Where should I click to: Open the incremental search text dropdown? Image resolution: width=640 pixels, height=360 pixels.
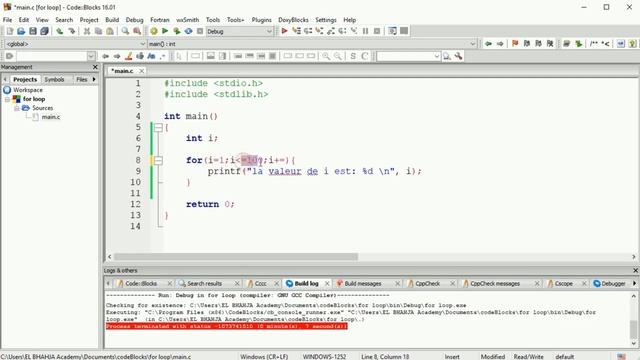pos(91,56)
